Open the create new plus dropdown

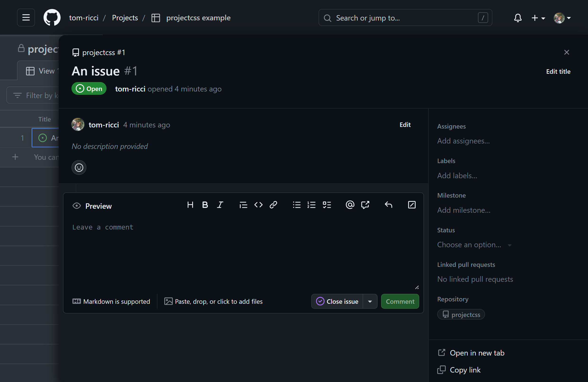pos(538,17)
